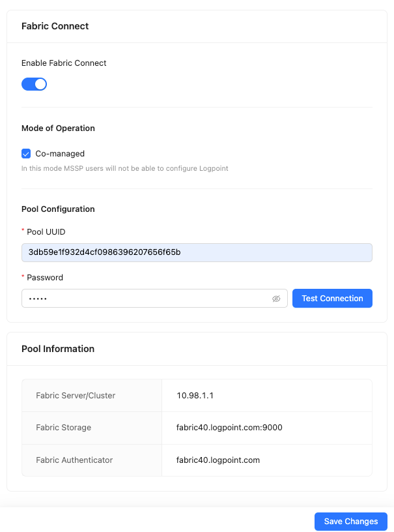Click the Fabric Authenticator hostname value
The height and width of the screenshot is (532, 394).
click(x=218, y=460)
